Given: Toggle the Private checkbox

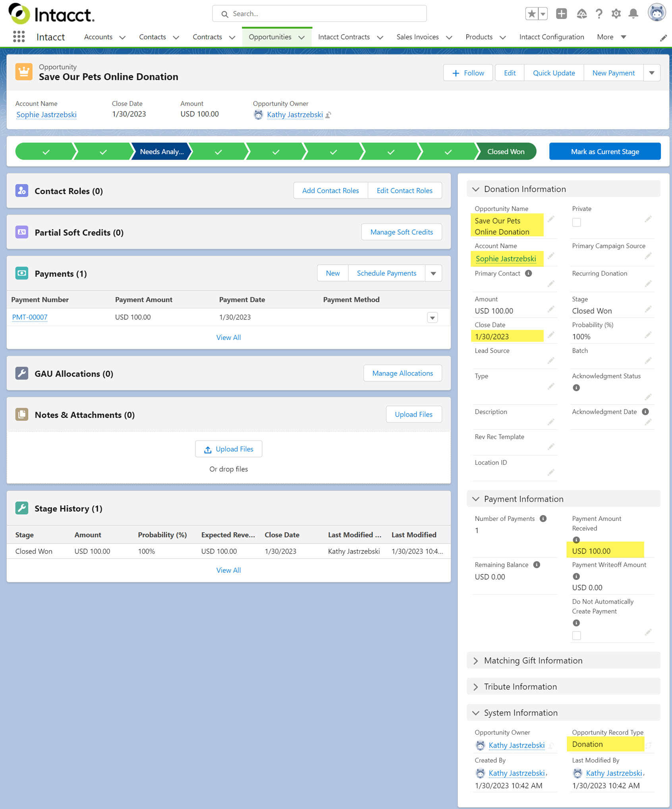Looking at the screenshot, I should (576, 222).
